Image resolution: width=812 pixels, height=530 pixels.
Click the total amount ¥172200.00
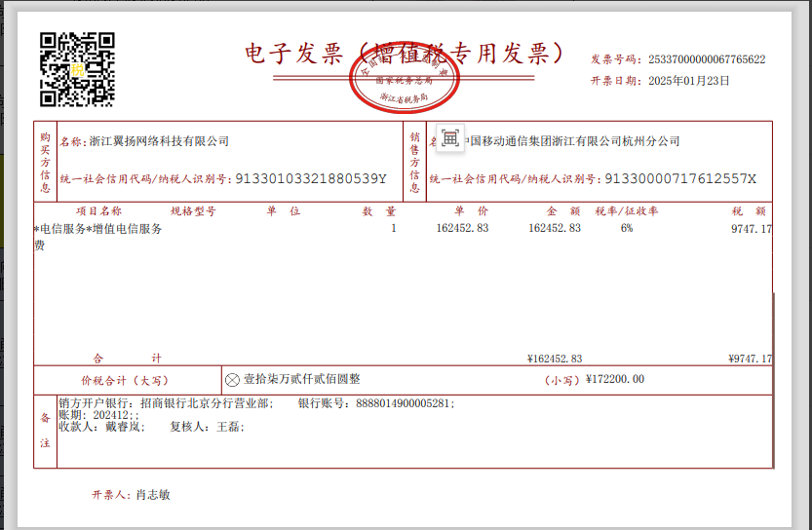(615, 380)
